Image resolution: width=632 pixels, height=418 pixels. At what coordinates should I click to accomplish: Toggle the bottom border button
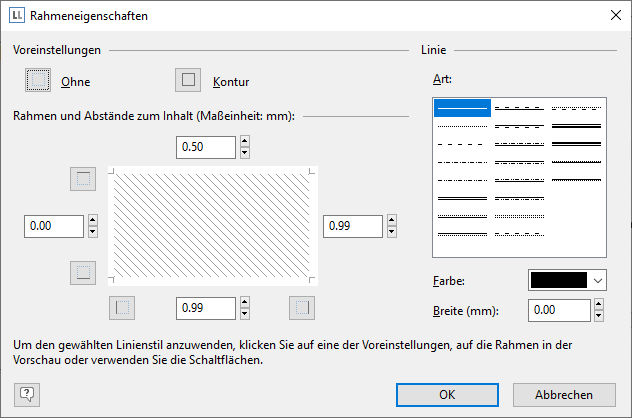[x=84, y=271]
